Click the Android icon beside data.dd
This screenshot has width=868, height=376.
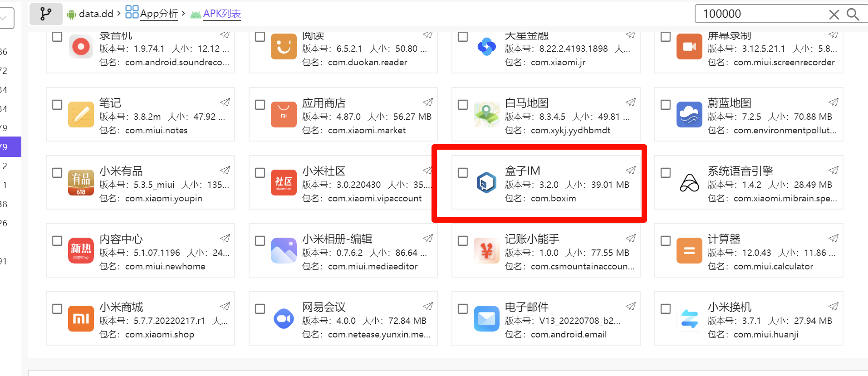pos(71,15)
